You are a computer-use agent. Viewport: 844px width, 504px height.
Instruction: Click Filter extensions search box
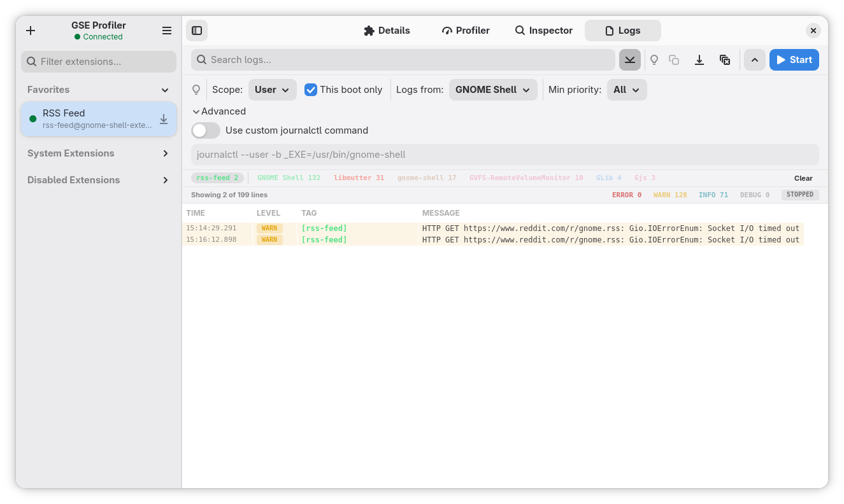(99, 62)
